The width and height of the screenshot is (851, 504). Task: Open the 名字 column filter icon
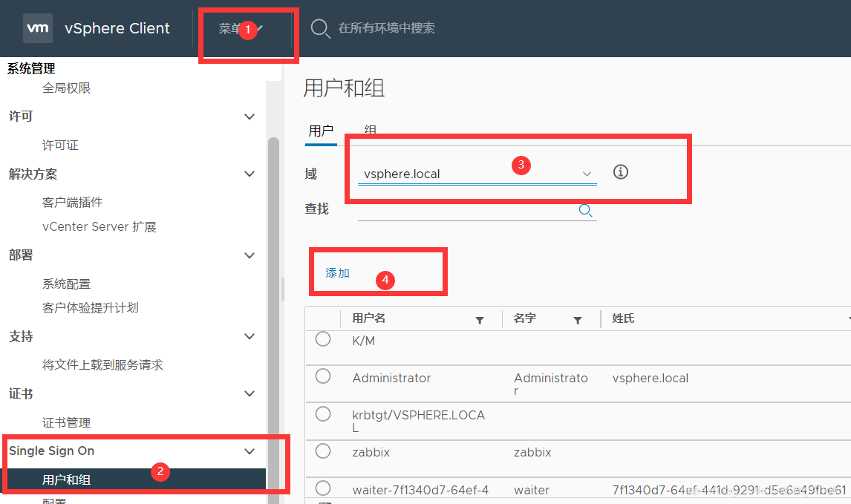[578, 320]
